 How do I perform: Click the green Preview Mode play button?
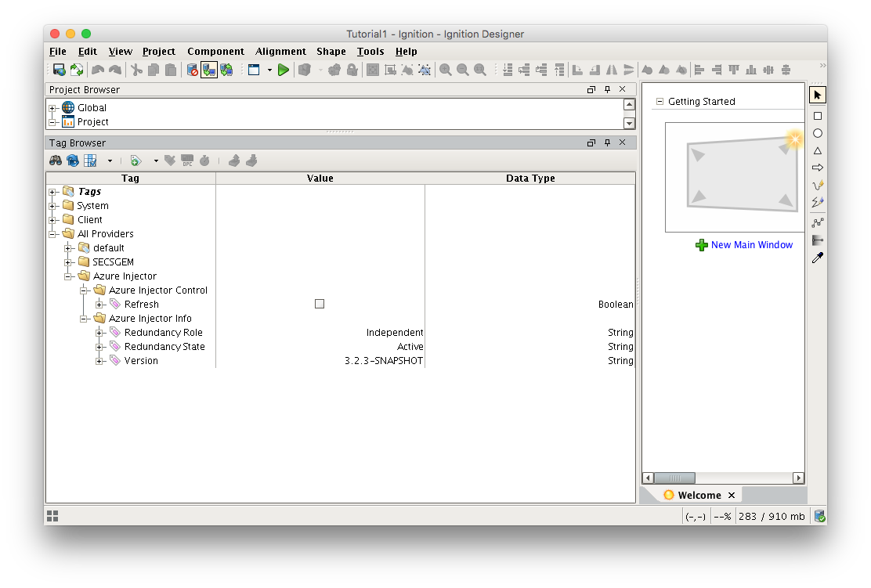284,70
